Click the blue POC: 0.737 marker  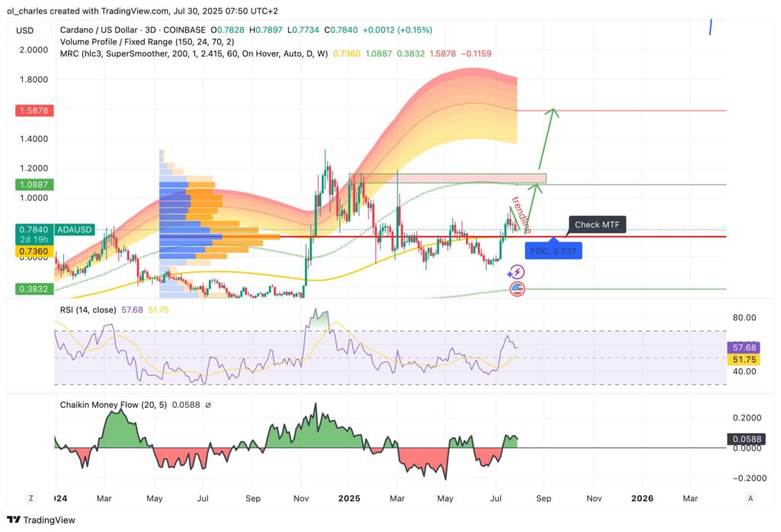553,250
